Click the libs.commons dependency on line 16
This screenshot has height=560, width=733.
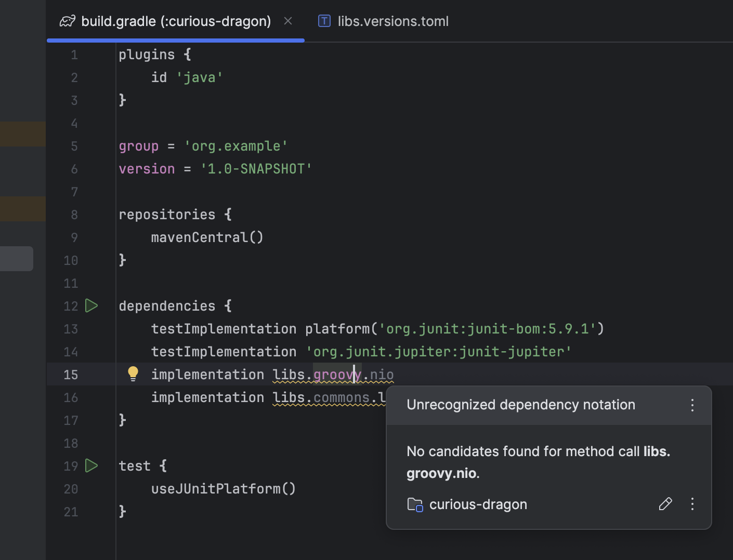click(x=329, y=397)
